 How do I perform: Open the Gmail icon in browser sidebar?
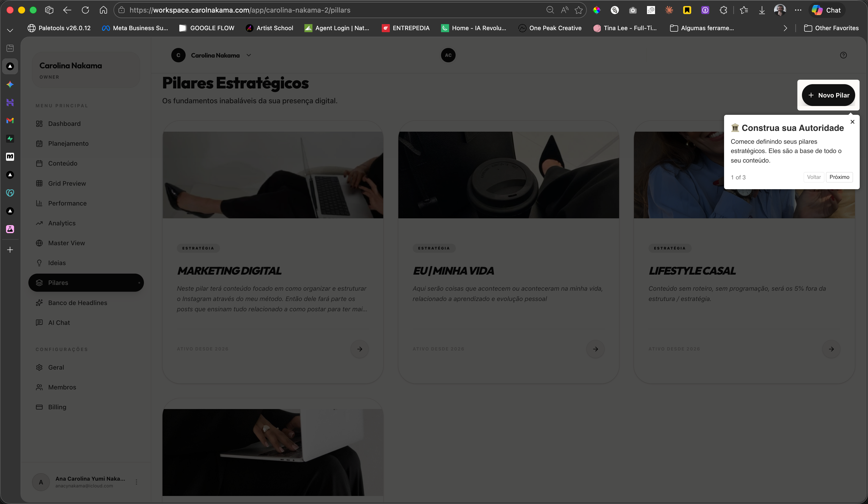tap(10, 121)
